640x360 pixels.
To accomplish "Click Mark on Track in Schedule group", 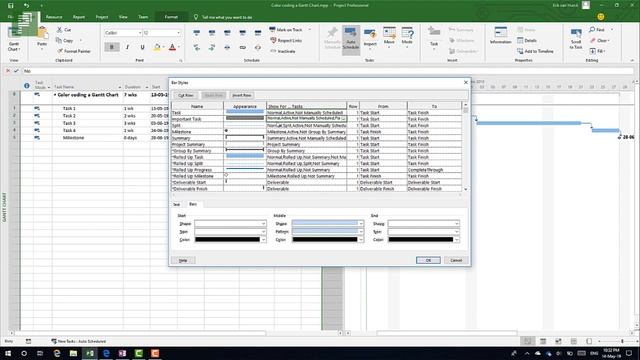I will pyautogui.click(x=286, y=30).
